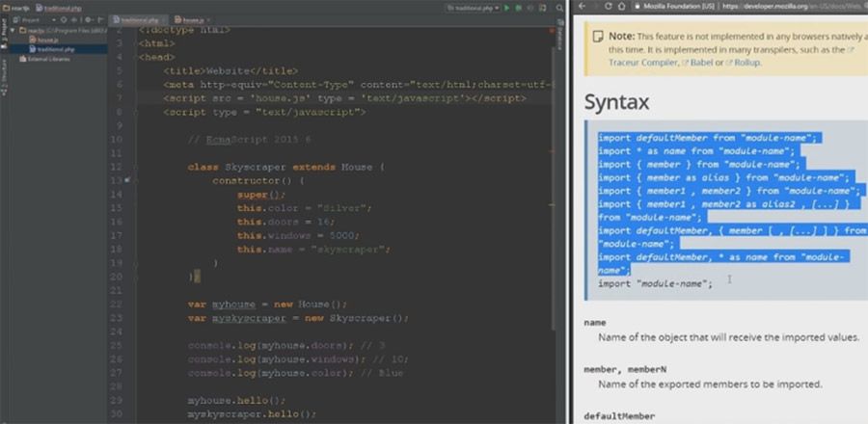868x424 pixels.
Task: Click in the code line 'class Skyscraper extends House'
Action: [x=285, y=167]
